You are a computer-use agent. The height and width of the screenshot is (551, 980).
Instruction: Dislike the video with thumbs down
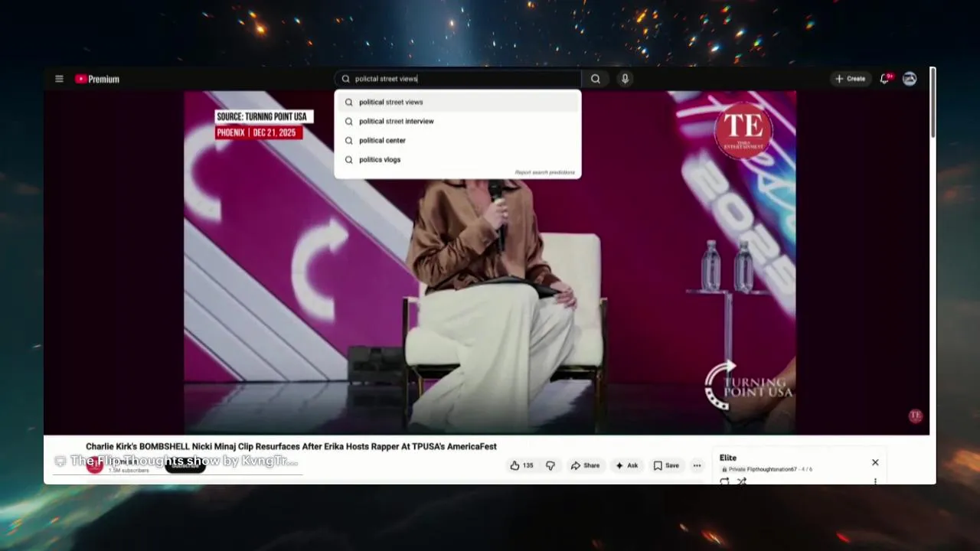pos(550,465)
